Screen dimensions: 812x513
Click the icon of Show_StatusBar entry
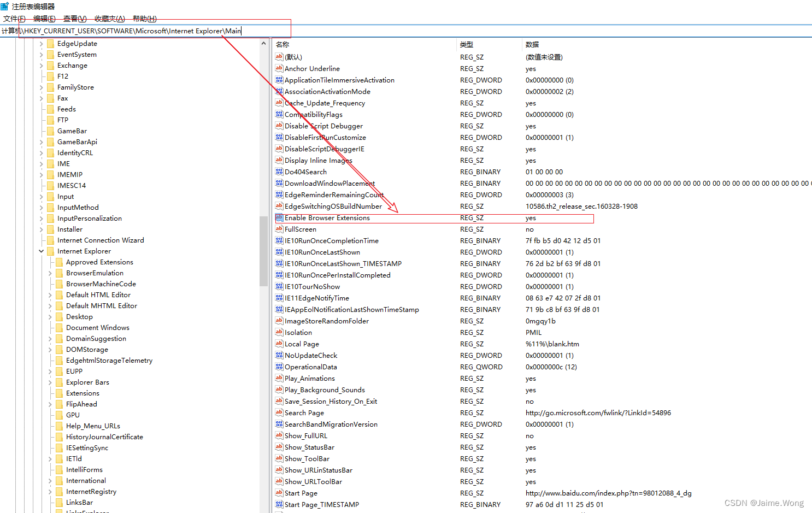pos(279,447)
